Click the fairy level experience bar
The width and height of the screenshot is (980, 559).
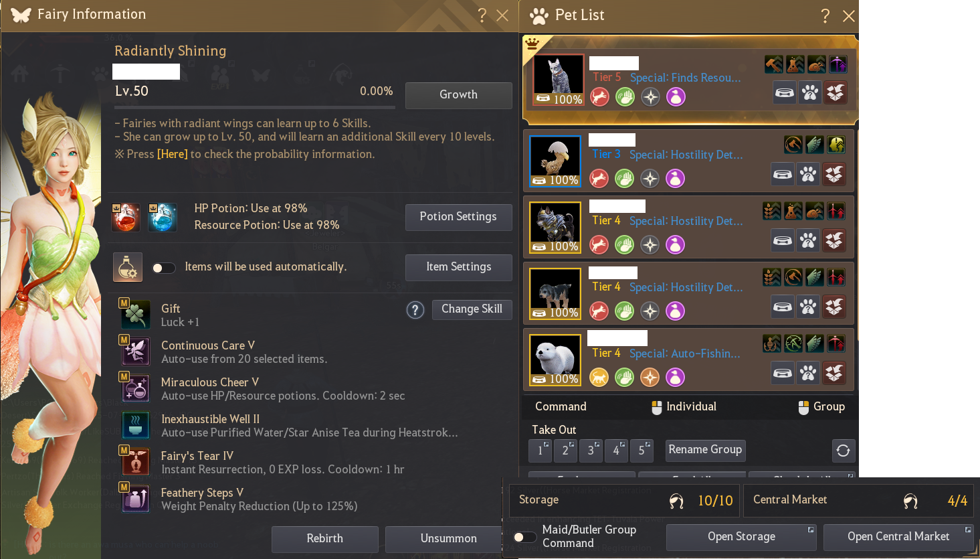click(255, 106)
